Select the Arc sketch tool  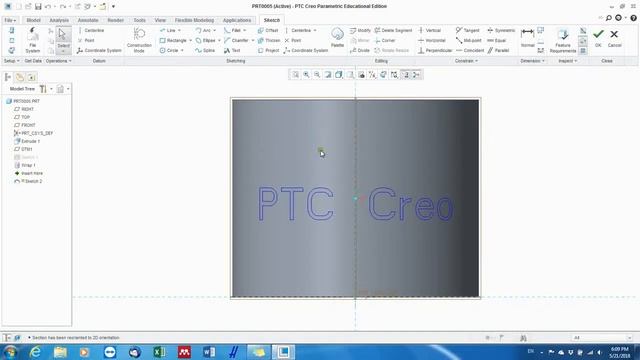tap(203, 30)
